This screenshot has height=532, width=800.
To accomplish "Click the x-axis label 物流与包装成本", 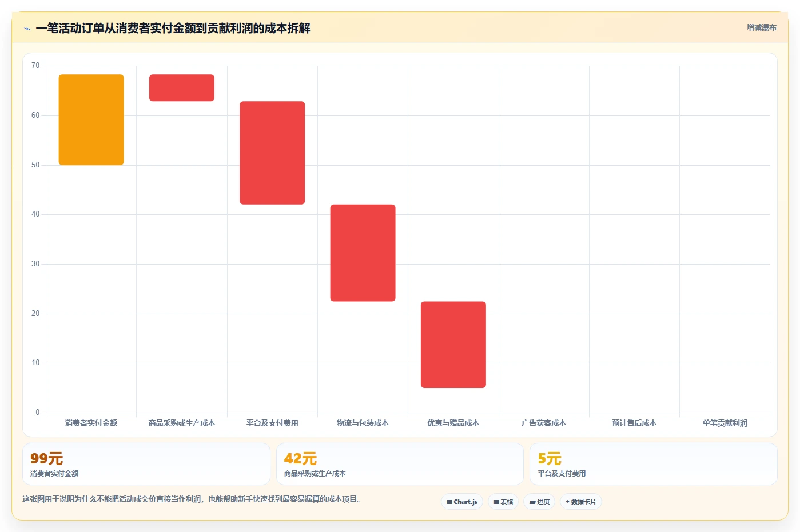I will 363,423.
